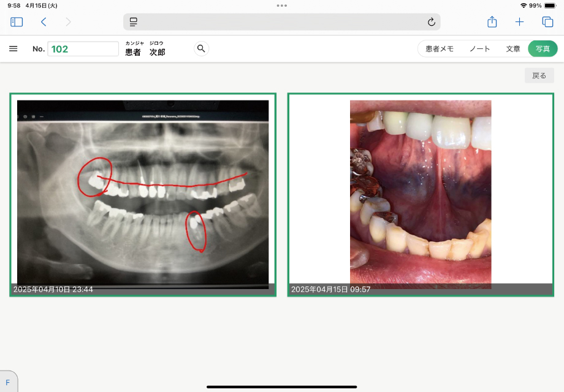This screenshot has width=564, height=392.
Task: Click the patient search magnifier icon
Action: [201, 49]
